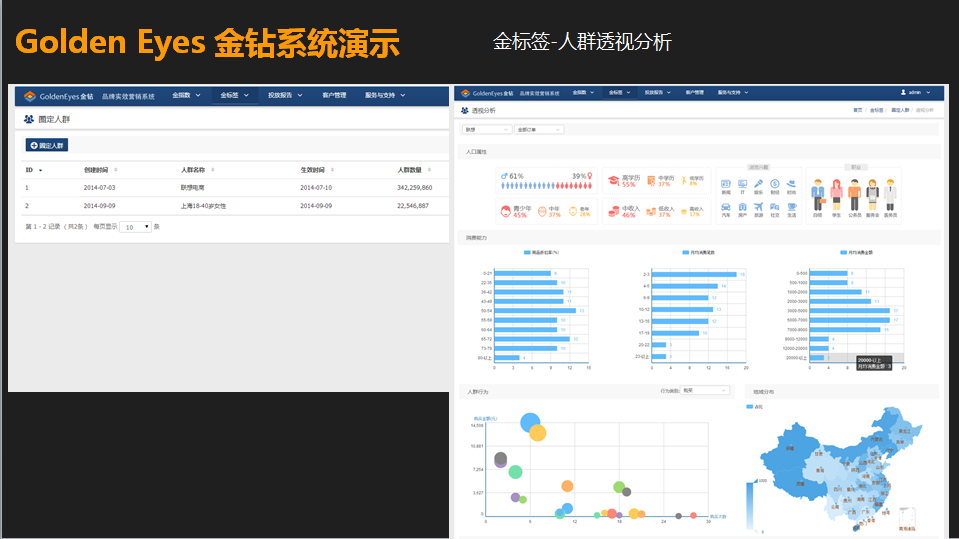
Task: Click the 中收入 coins icon
Action: 613,212
